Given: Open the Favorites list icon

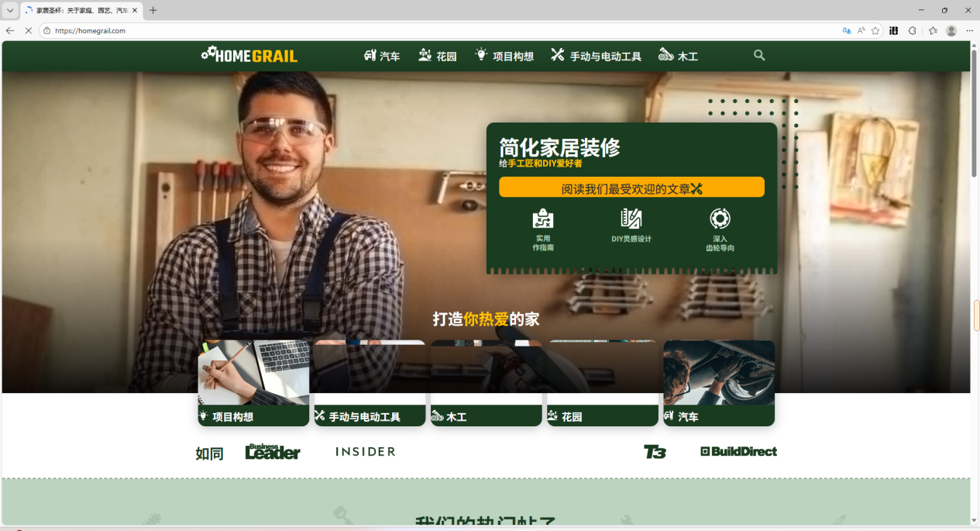Looking at the screenshot, I should (x=933, y=30).
